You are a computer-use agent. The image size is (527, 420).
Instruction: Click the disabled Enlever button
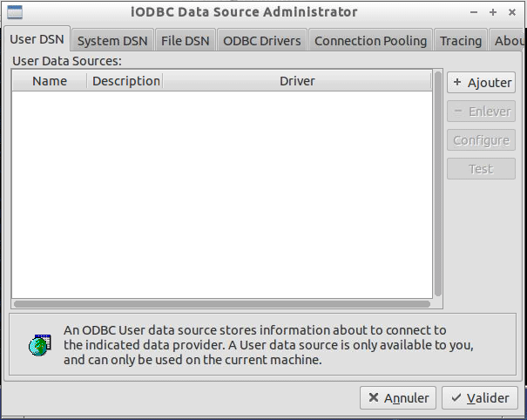coord(481,112)
